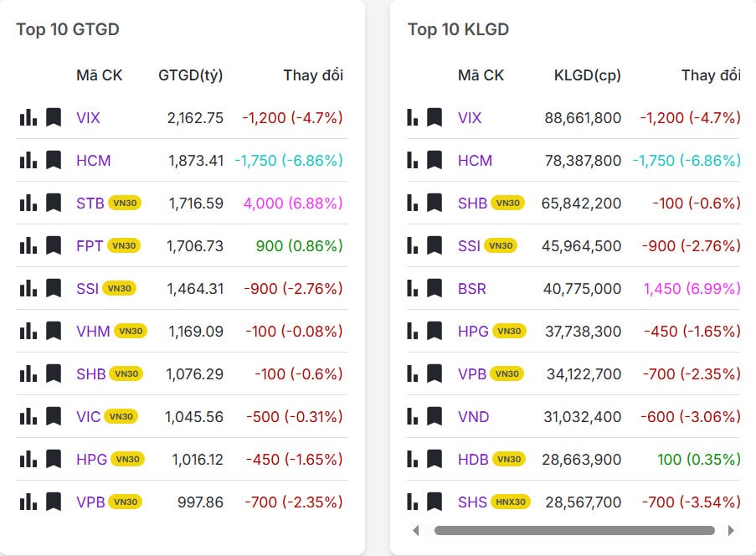Click the chart icon beside VND
The height and width of the screenshot is (556, 756).
410,416
